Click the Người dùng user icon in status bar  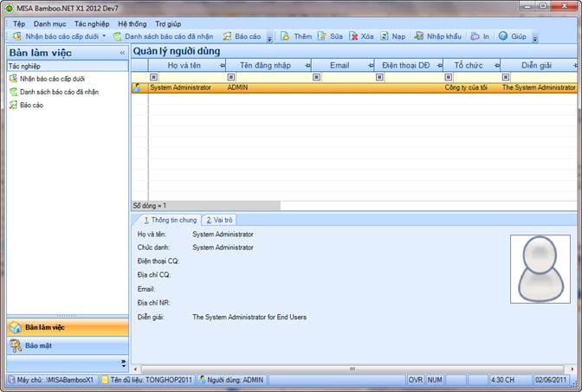[x=203, y=379]
